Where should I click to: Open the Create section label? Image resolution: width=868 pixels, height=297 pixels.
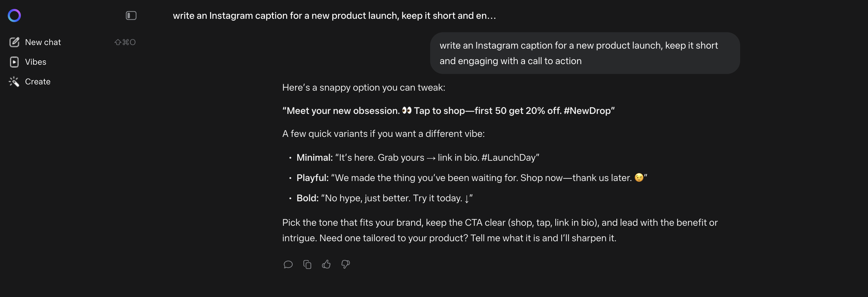38,82
